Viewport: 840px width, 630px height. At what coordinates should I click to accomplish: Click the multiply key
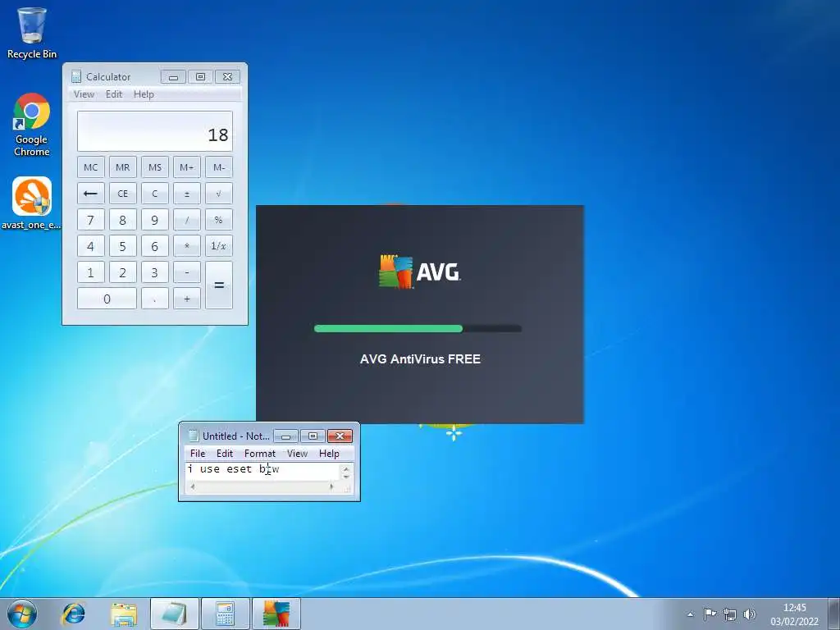(x=187, y=246)
